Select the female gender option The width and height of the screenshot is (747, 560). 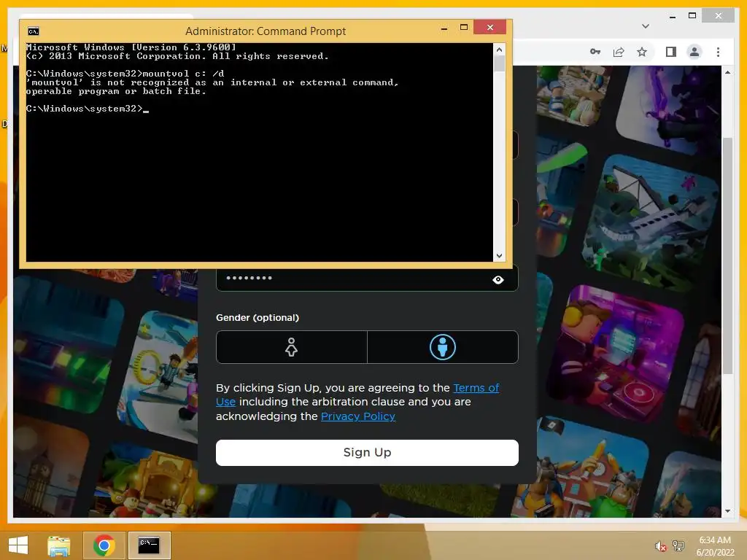click(292, 347)
